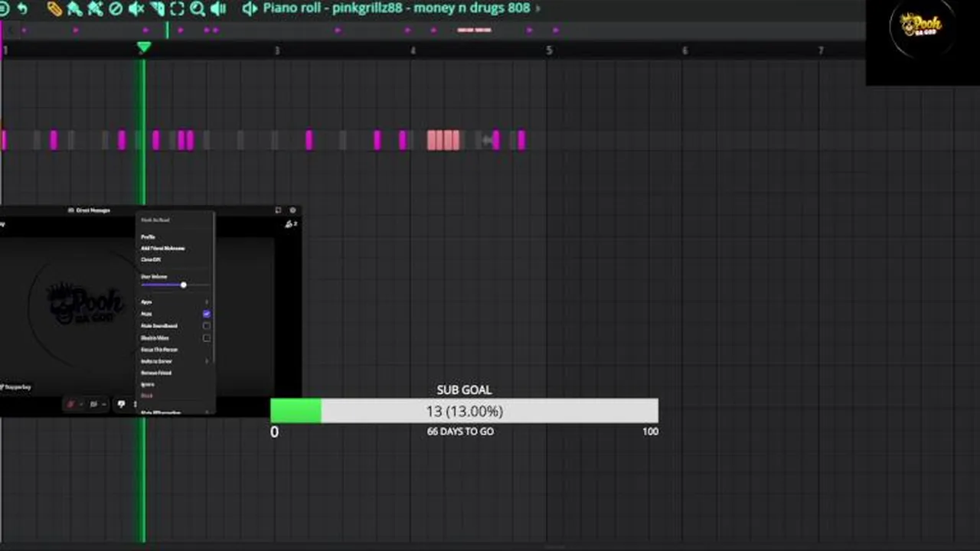
Task: Click the pop-out icon in Discord window header
Action: pos(278,210)
